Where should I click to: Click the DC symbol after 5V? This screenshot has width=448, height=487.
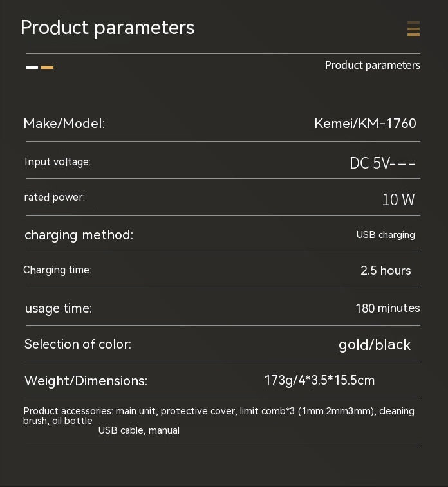click(404, 163)
